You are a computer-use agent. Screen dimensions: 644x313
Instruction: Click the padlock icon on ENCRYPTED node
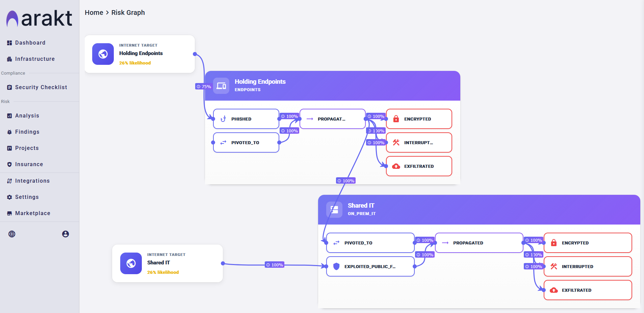pyautogui.click(x=396, y=119)
